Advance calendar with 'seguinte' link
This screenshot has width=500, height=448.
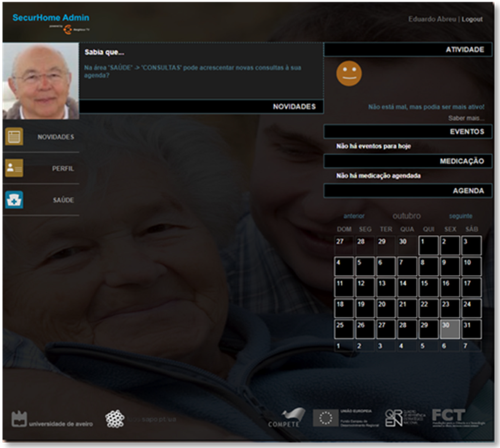click(x=460, y=216)
